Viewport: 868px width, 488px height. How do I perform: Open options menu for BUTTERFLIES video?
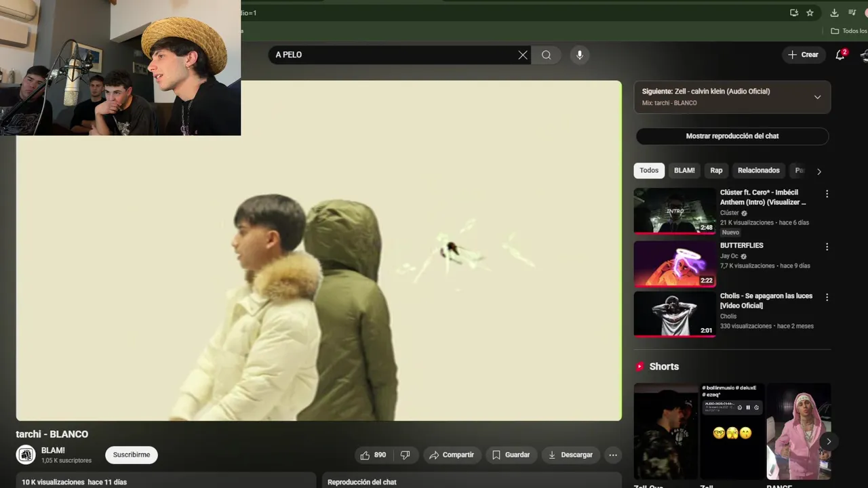click(827, 247)
